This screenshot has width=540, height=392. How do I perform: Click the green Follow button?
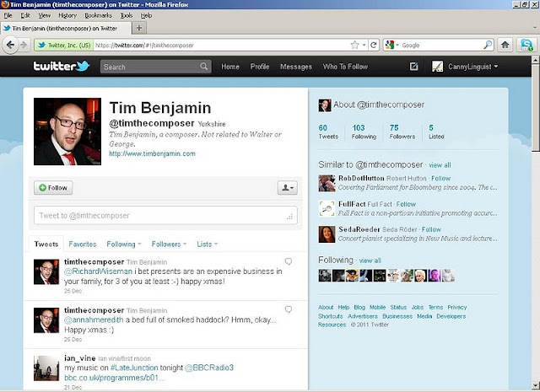(x=53, y=187)
